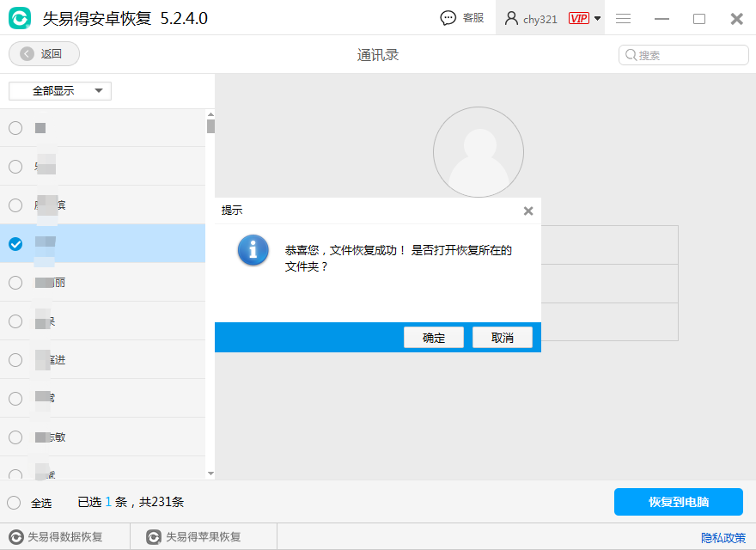Click the 失易得数据恢复 logo icon
Image resolution: width=756 pixels, height=550 pixels.
pyautogui.click(x=16, y=537)
